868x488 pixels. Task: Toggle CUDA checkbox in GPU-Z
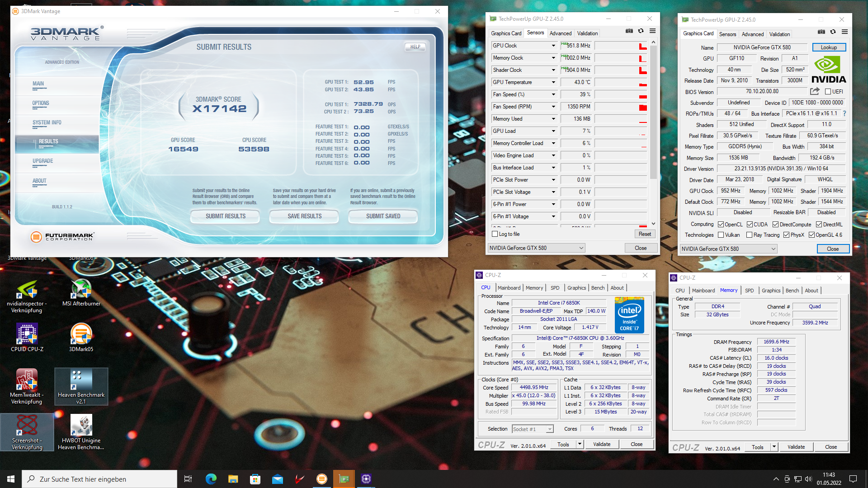click(750, 225)
